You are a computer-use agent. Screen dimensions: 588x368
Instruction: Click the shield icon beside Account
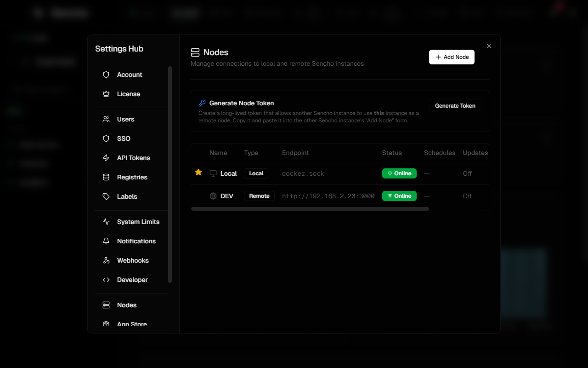click(106, 75)
